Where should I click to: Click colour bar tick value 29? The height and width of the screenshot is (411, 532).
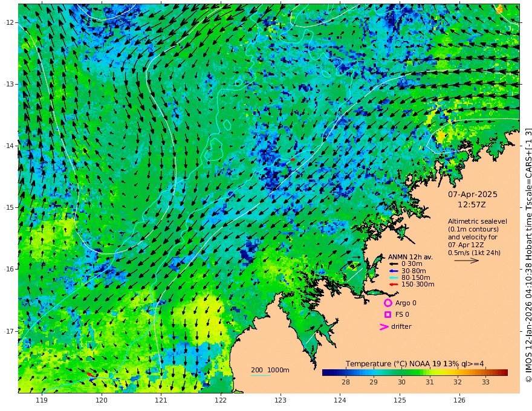(x=374, y=382)
